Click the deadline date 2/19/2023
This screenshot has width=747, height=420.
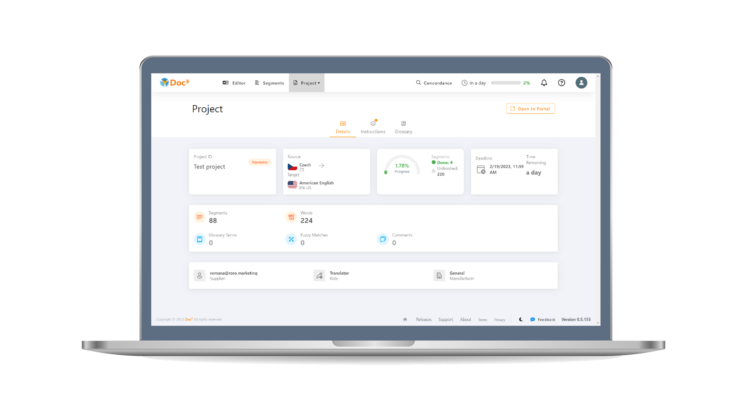point(506,169)
